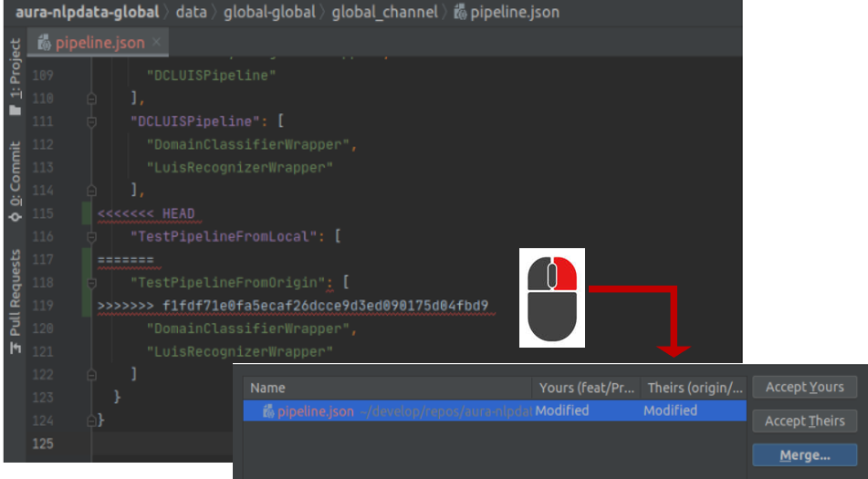Click the ======= separator on line 117
The image size is (868, 479).
tap(126, 260)
